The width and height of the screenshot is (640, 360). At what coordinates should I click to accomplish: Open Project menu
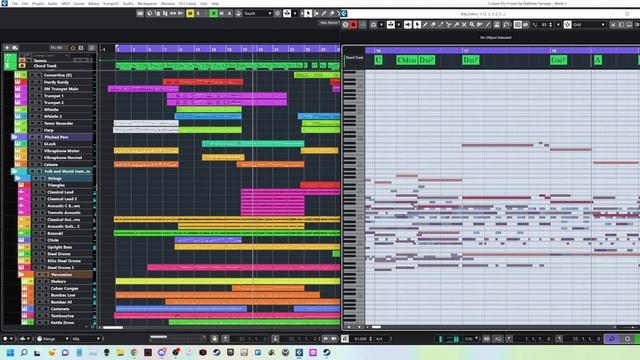point(38,3)
